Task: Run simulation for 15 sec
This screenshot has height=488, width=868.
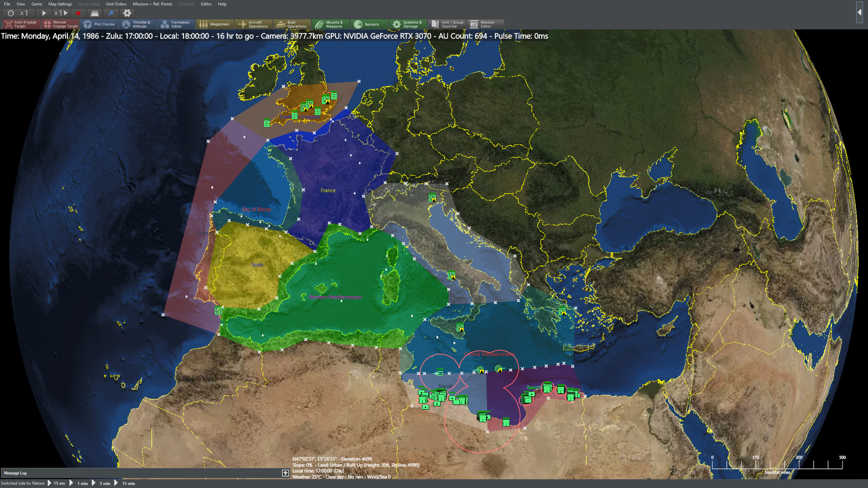Action: point(56,483)
